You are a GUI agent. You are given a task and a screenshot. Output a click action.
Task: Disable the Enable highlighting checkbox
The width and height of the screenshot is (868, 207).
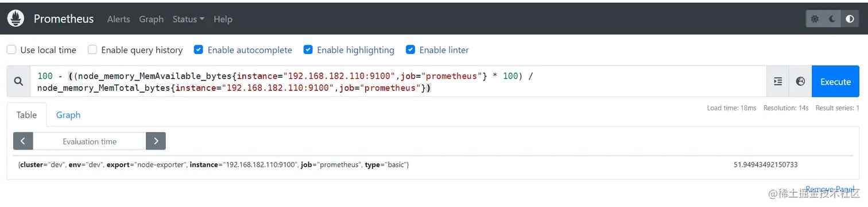pyautogui.click(x=308, y=50)
